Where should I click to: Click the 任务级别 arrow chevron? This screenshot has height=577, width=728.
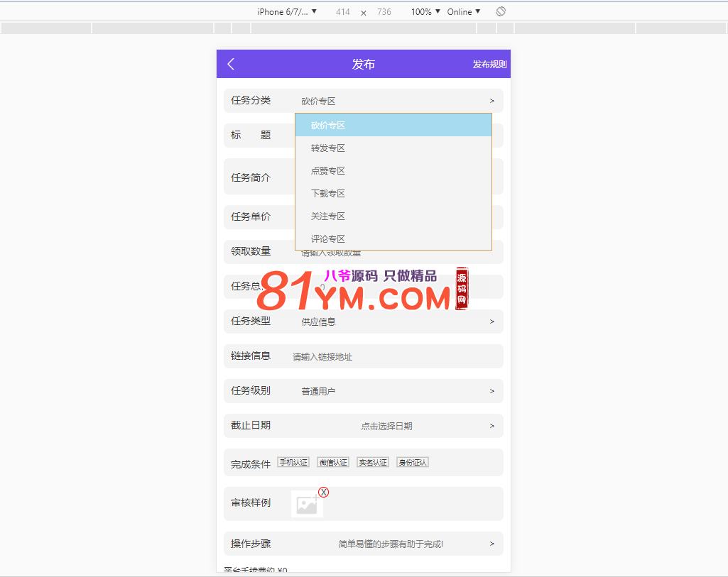click(492, 391)
